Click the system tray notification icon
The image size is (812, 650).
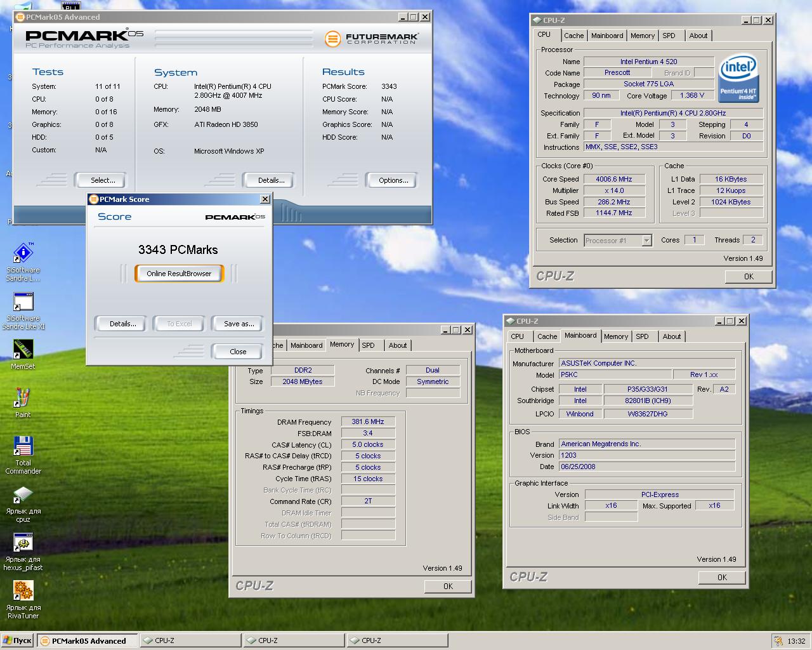pyautogui.click(x=778, y=640)
